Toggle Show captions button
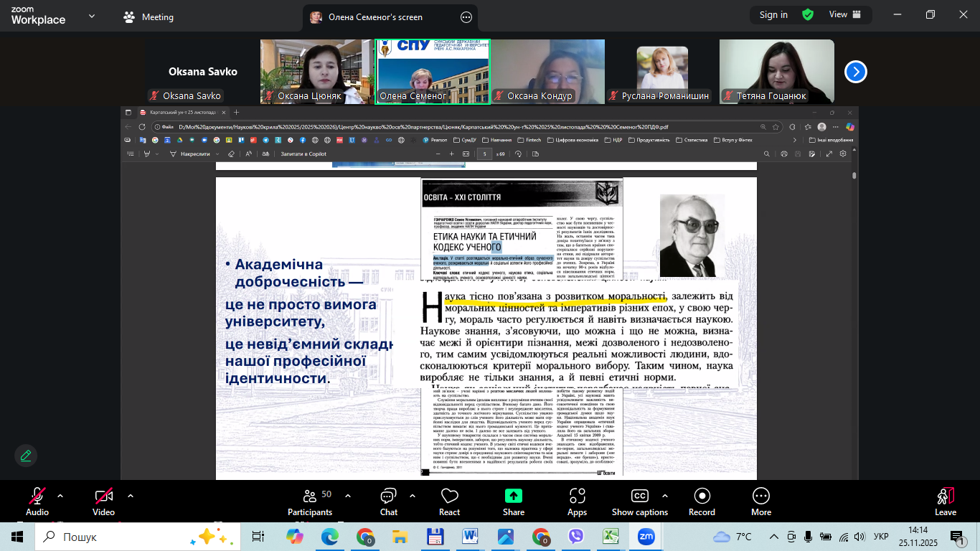The width and height of the screenshot is (980, 551). coord(639,496)
